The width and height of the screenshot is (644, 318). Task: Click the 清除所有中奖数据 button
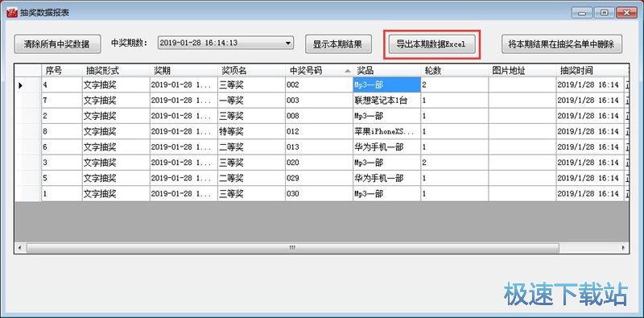(x=57, y=44)
